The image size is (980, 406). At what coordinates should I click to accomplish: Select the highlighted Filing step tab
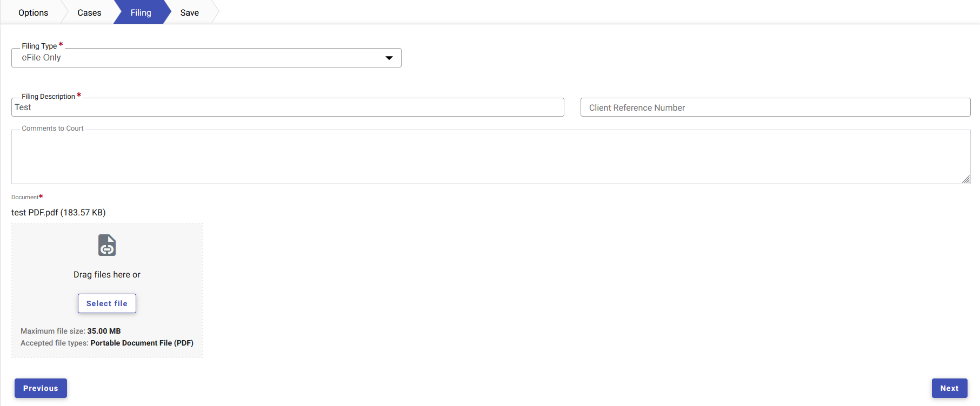[x=141, y=12]
